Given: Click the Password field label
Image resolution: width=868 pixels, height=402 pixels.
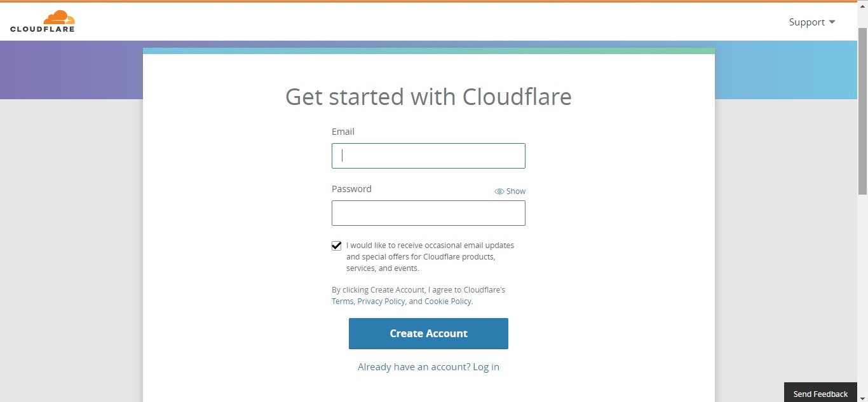Looking at the screenshot, I should [x=351, y=189].
